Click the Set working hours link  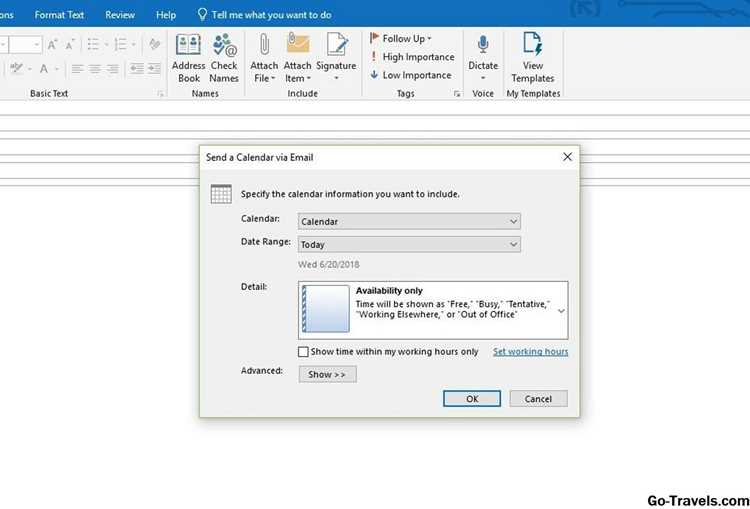[530, 352]
